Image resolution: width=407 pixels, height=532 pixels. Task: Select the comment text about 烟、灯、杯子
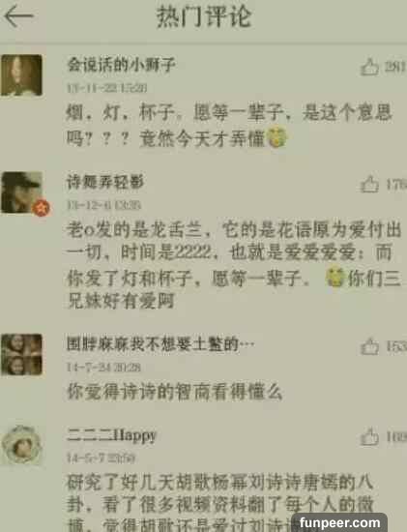click(x=229, y=126)
